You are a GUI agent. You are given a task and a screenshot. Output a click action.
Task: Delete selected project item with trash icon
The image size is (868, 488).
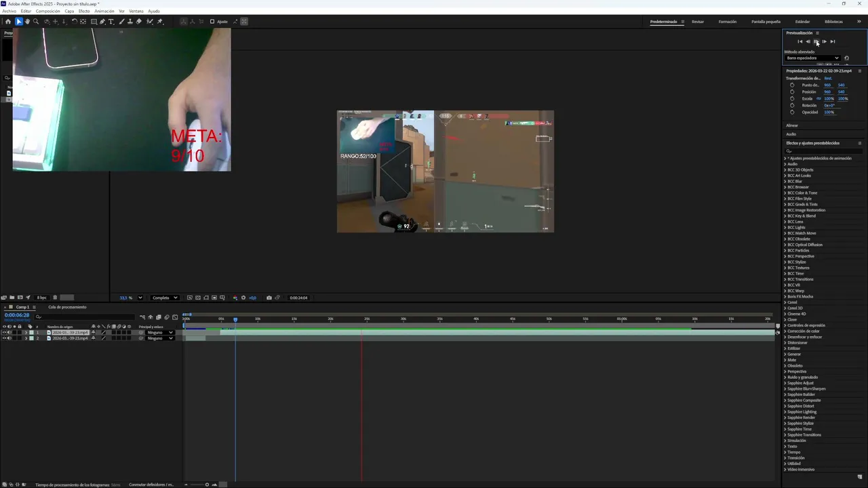(x=55, y=298)
